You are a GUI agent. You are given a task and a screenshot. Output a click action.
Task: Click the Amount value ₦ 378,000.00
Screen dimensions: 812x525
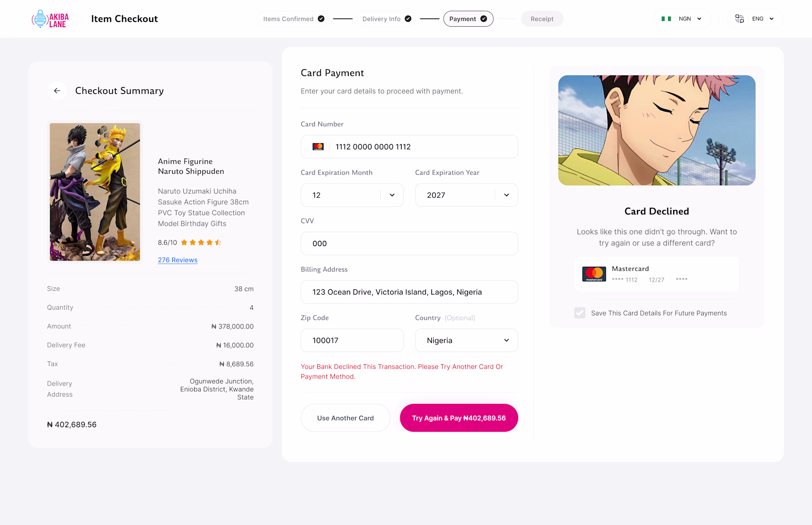[x=232, y=326]
